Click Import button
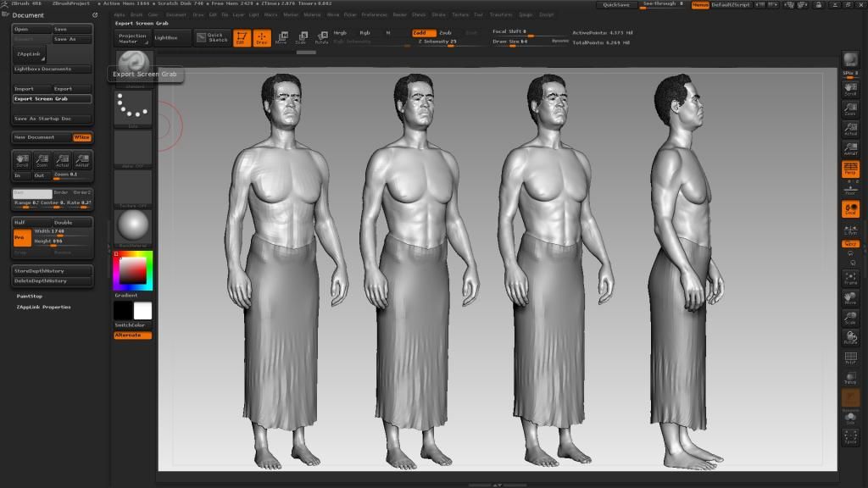 click(31, 88)
